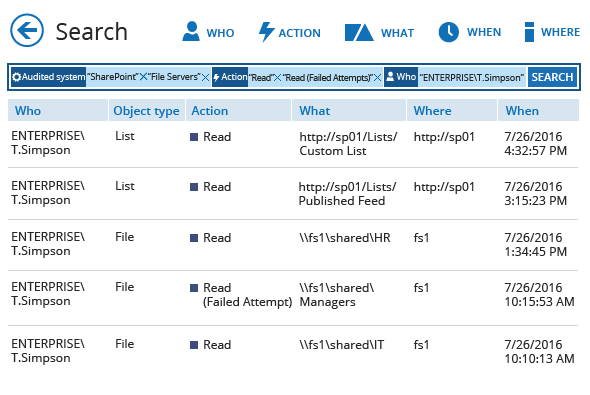Click the Who person tag in search bar
This screenshot has width=590, height=395.
401,77
